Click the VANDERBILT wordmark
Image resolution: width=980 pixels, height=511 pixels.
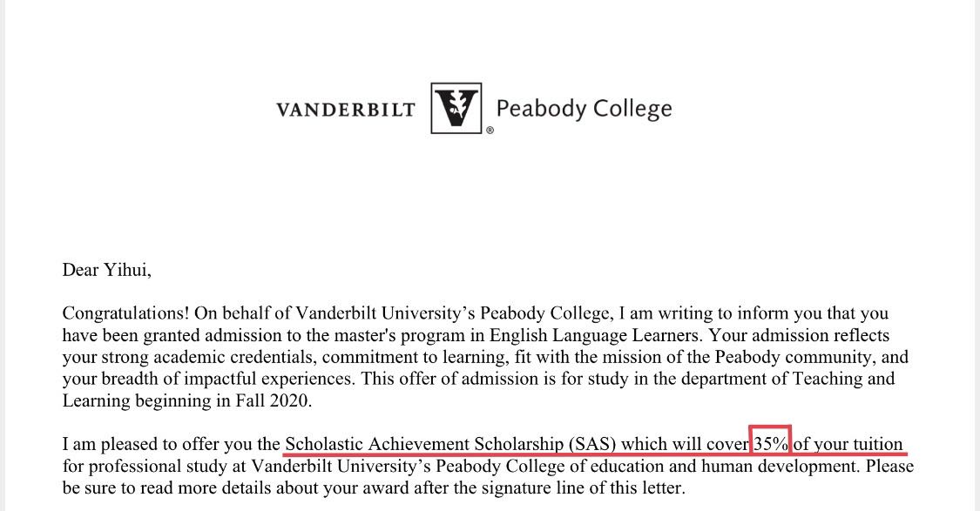(x=345, y=110)
